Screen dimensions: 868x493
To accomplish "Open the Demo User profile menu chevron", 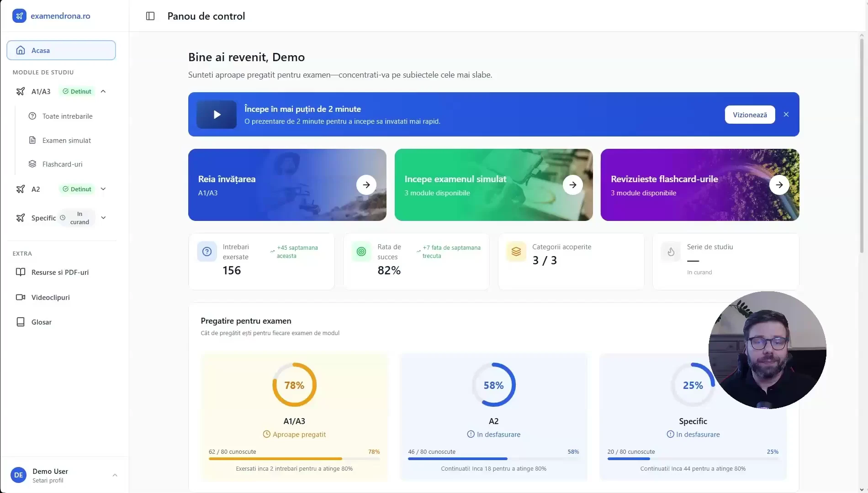I will pos(115,475).
